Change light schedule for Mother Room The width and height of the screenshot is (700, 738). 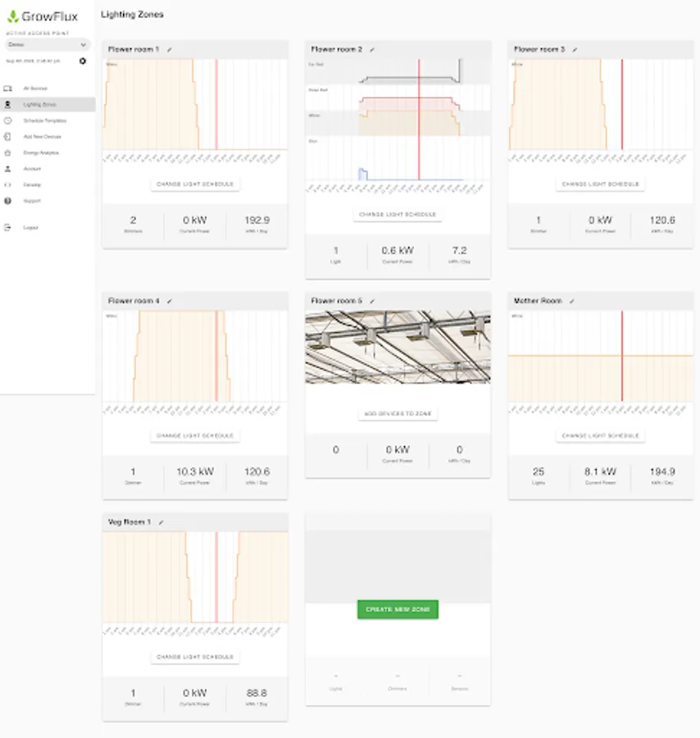(x=600, y=435)
